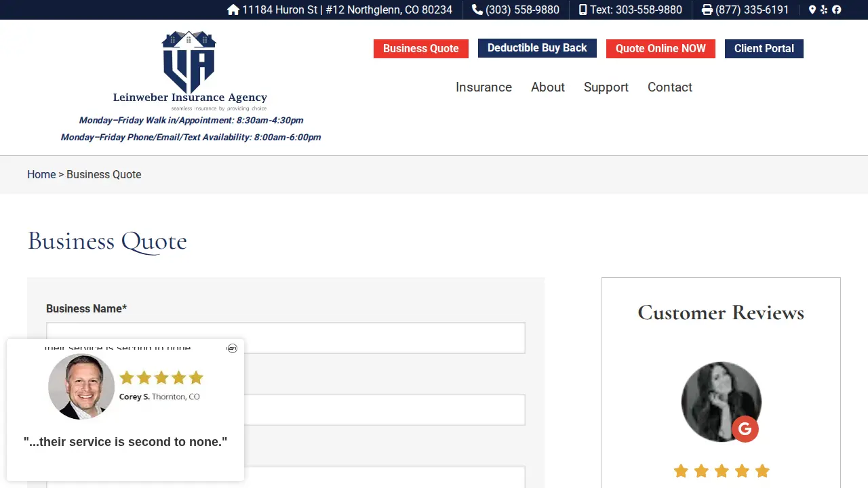Click the five stars in Corey S. popup
The width and height of the screenshot is (868, 488).
(161, 378)
